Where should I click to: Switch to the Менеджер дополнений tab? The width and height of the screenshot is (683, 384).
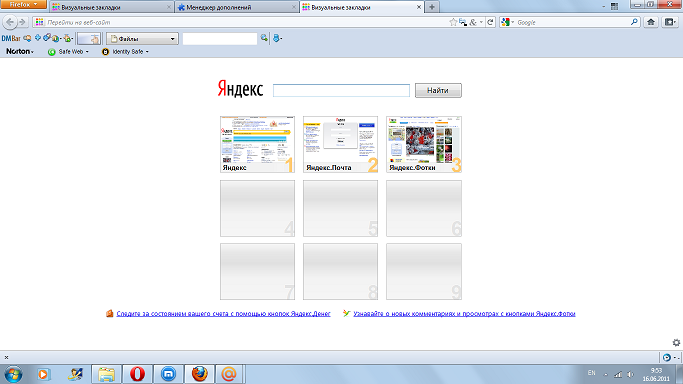pos(237,7)
